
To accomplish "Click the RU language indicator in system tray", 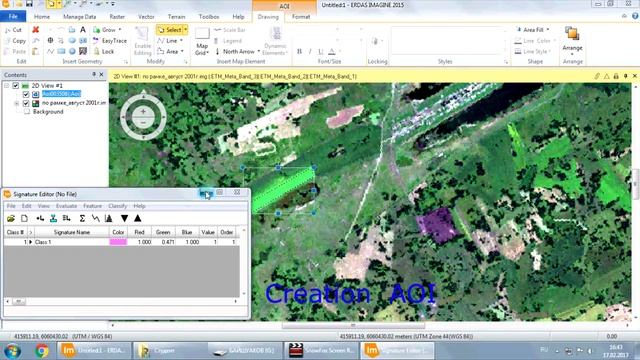I will click(544, 350).
